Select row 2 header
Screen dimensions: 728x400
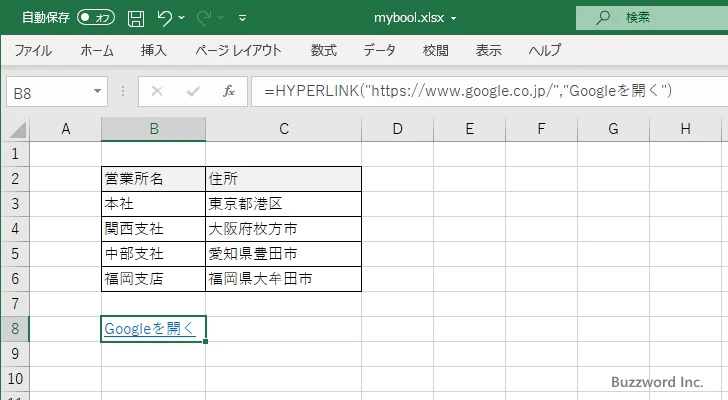[15, 179]
